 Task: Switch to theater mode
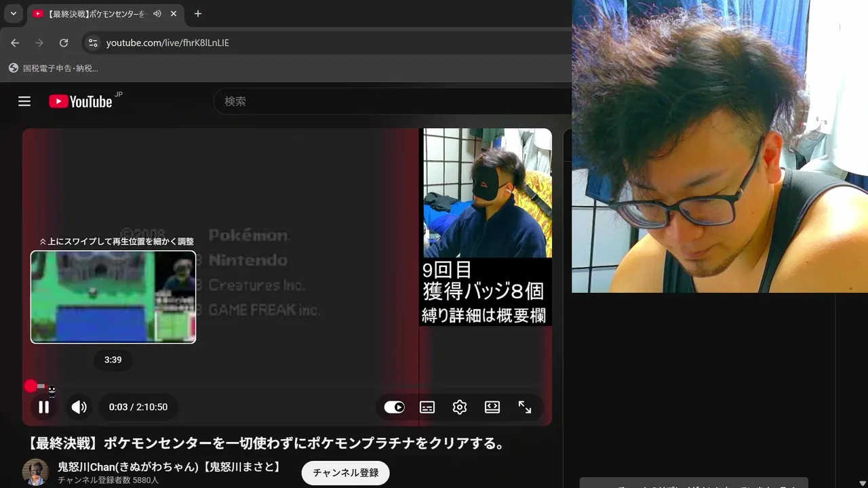pyautogui.click(x=492, y=407)
